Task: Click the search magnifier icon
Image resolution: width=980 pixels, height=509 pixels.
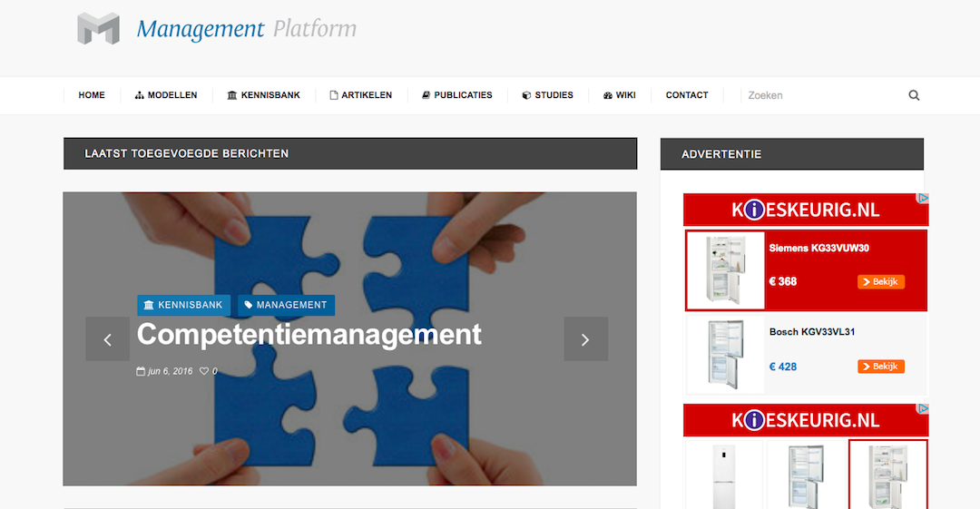Action: (x=914, y=95)
